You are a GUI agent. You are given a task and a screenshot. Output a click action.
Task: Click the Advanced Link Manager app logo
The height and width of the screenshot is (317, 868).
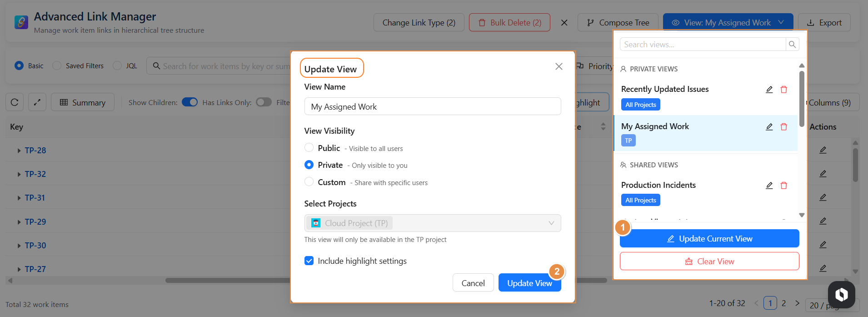[x=21, y=22]
